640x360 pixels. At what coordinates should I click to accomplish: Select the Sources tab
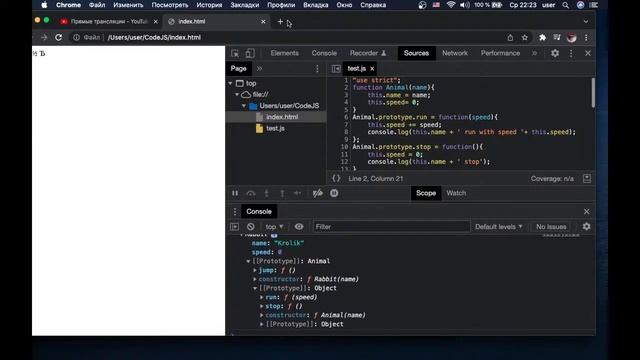[x=416, y=53]
